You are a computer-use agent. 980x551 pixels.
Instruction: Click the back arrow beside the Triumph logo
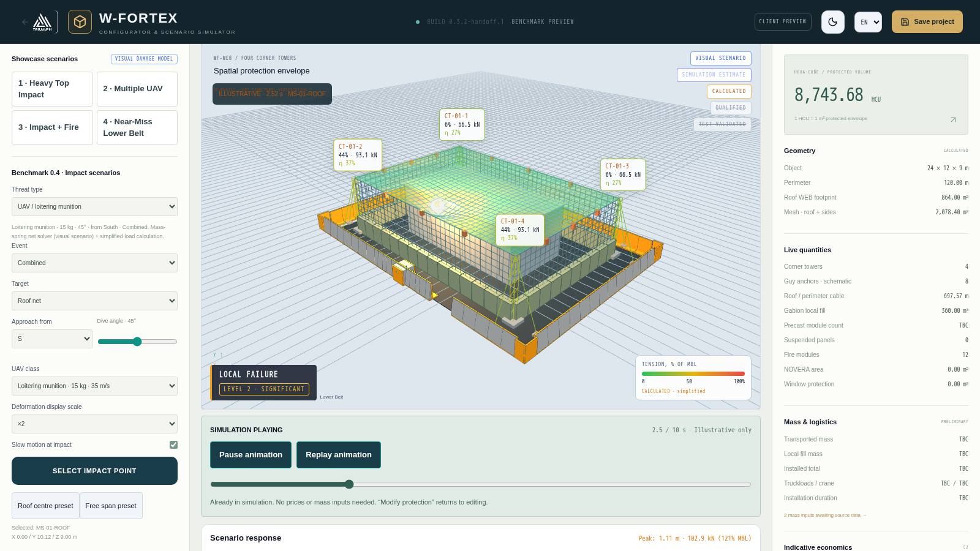25,22
